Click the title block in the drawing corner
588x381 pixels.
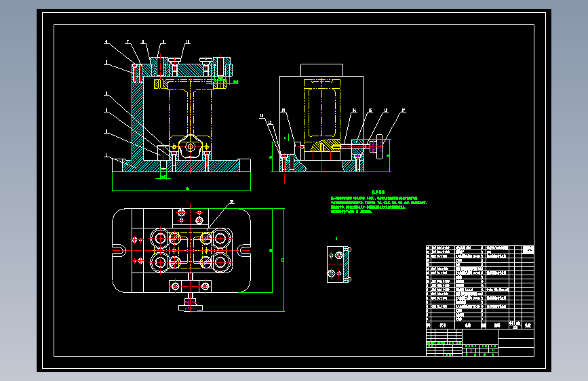480,342
